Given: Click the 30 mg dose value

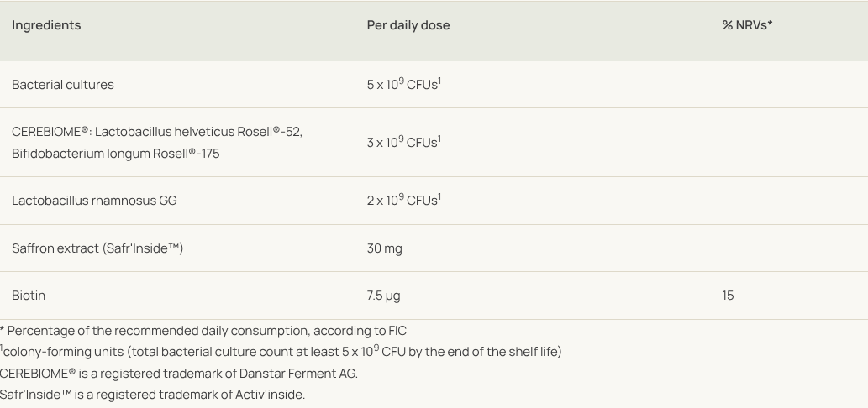Looking at the screenshot, I should click(384, 248).
